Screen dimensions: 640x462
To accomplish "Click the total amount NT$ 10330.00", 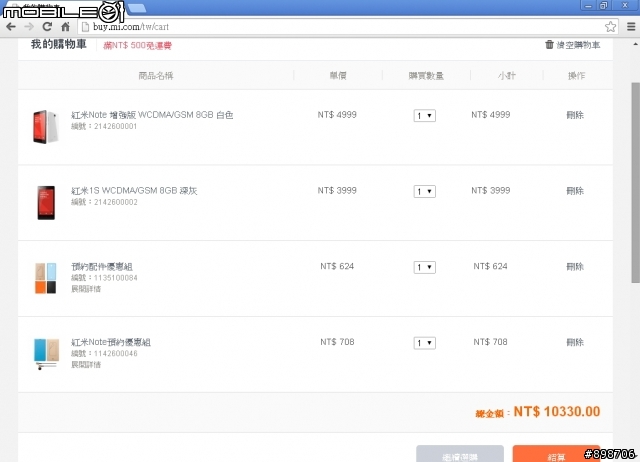I will coord(557,411).
